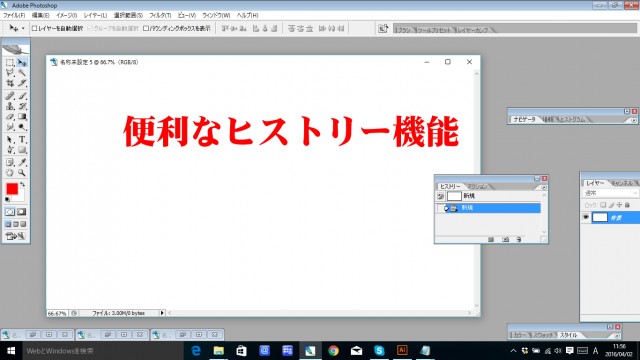Click the white background color swatch
The width and height of the screenshot is (640, 360).
[21, 198]
